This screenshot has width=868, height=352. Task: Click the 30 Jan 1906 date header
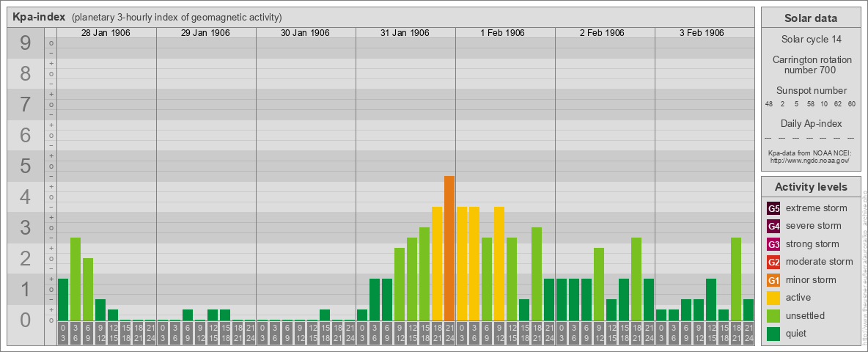pos(305,33)
